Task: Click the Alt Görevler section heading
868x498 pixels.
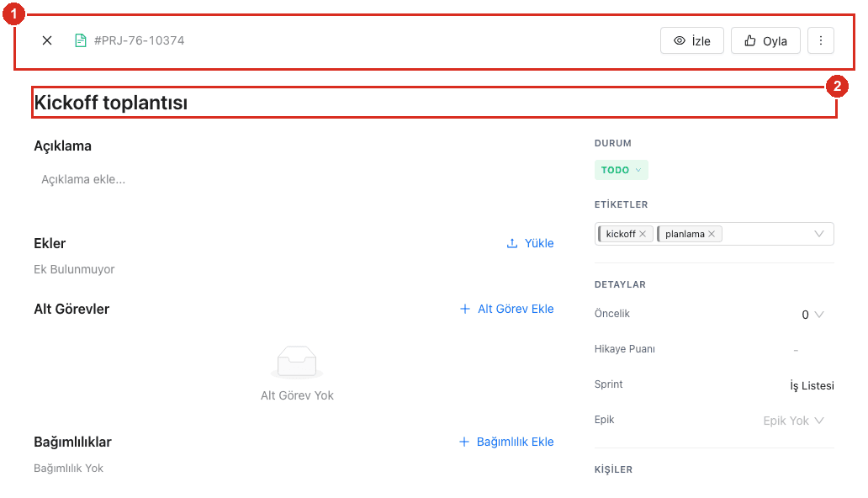Action: click(x=71, y=309)
